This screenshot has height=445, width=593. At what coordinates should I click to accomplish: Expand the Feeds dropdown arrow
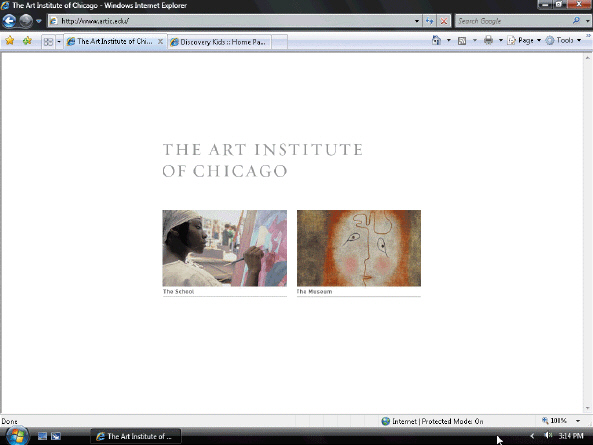[x=475, y=40]
